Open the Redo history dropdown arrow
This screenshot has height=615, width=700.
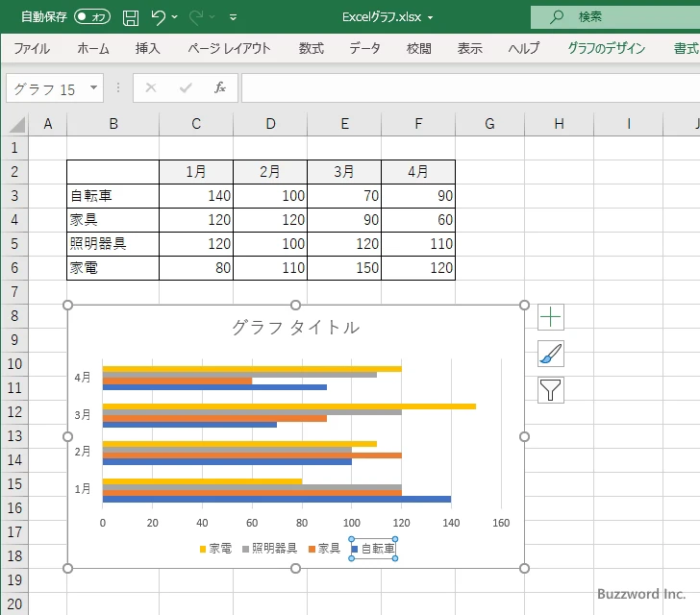pos(212,17)
